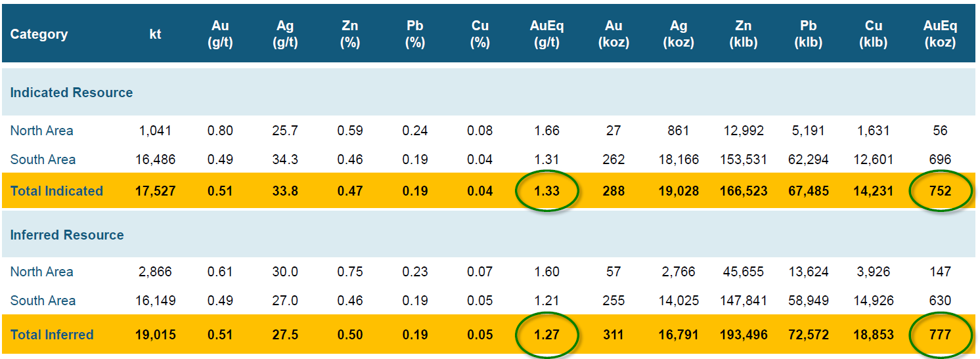Click the Indicated Resource section heading
The image size is (980, 359).
(x=72, y=93)
